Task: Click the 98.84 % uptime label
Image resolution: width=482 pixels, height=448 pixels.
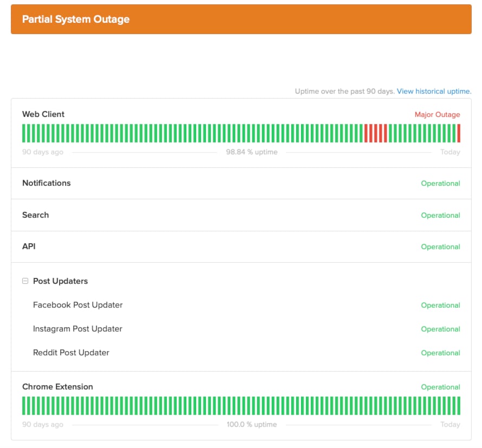Action: (x=251, y=152)
